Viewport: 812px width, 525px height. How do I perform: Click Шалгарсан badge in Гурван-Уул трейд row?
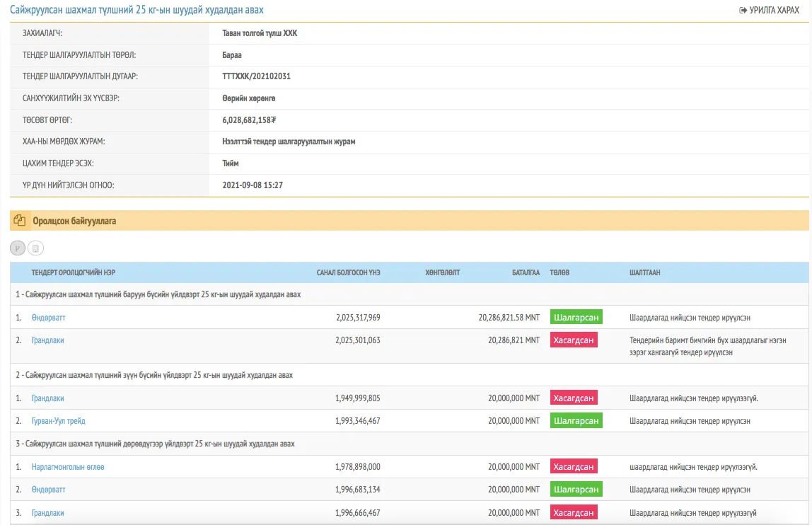coord(576,421)
